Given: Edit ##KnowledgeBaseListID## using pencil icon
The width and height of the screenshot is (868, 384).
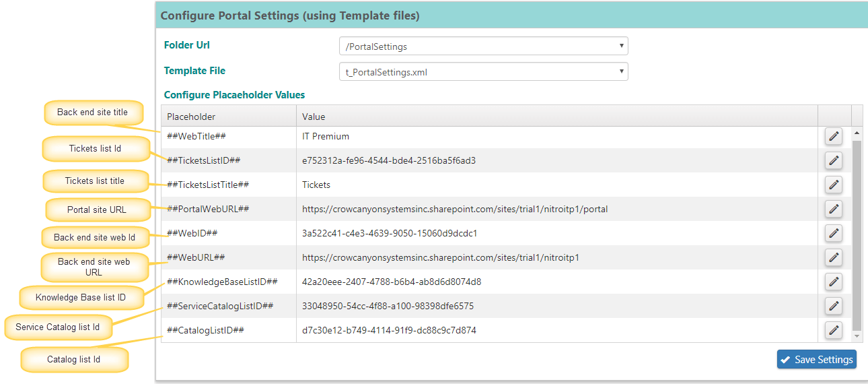Looking at the screenshot, I should (x=834, y=282).
